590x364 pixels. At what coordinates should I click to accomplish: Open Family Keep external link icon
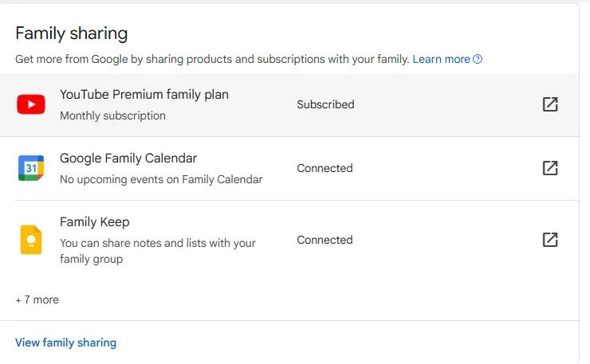tap(550, 240)
